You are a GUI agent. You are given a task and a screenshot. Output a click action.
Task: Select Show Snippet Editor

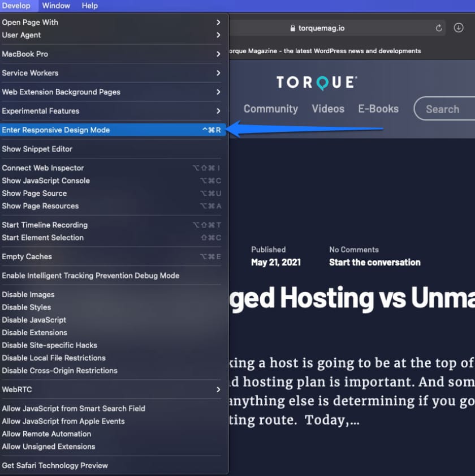point(111,149)
